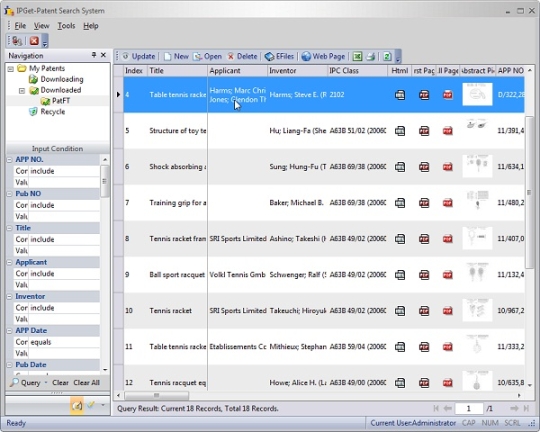Open the File menu
540x432 pixels.
20,26
